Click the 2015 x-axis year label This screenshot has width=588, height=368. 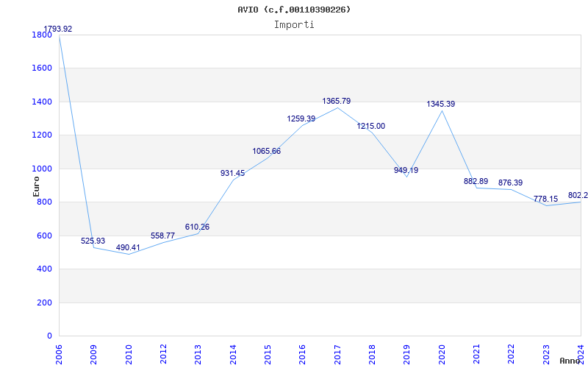point(268,354)
